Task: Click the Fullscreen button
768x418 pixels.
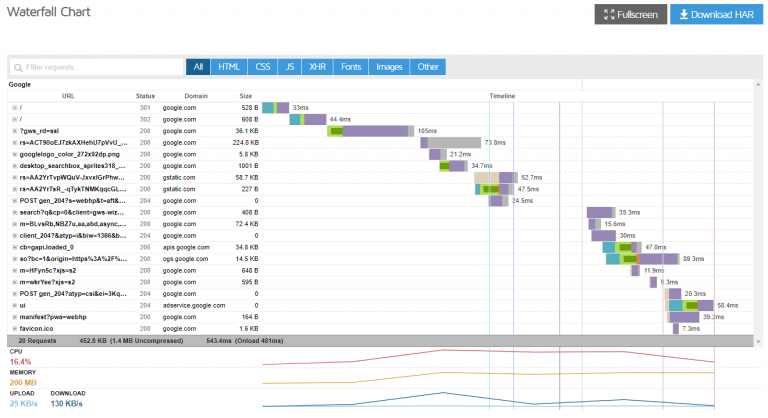Action: click(x=630, y=15)
